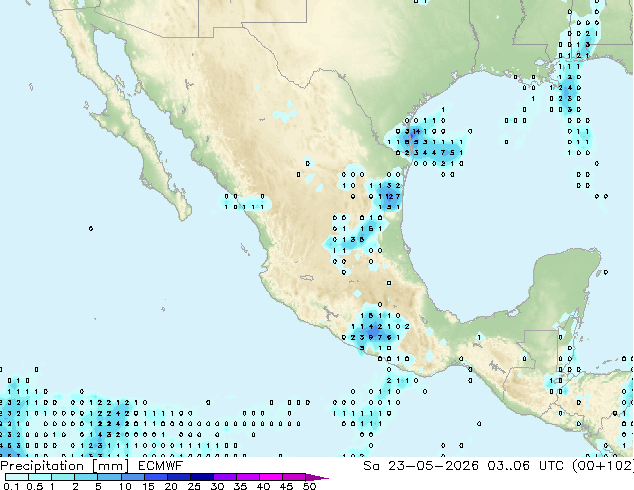
Task: Click the 5–10 mm legend color swatch
Action: click(x=109, y=477)
